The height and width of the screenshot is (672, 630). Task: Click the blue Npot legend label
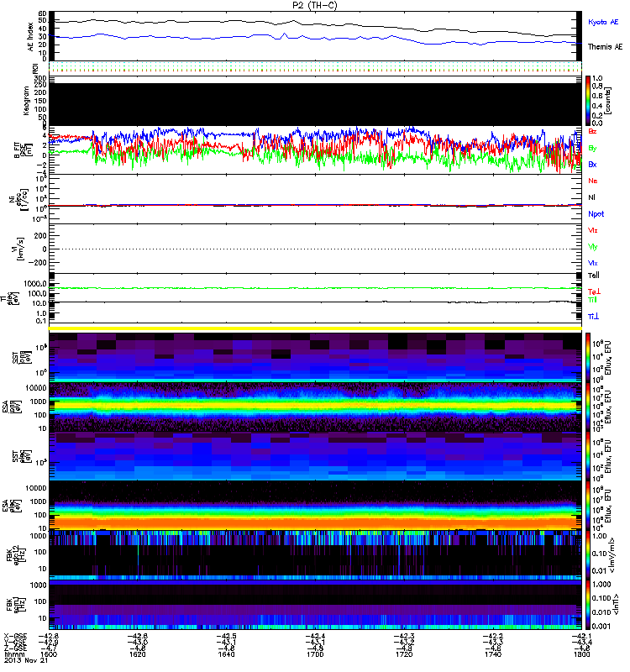595,213
